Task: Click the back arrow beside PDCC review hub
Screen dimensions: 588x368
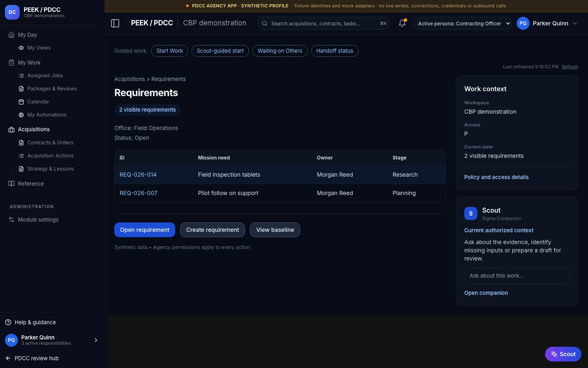Action: [8, 358]
